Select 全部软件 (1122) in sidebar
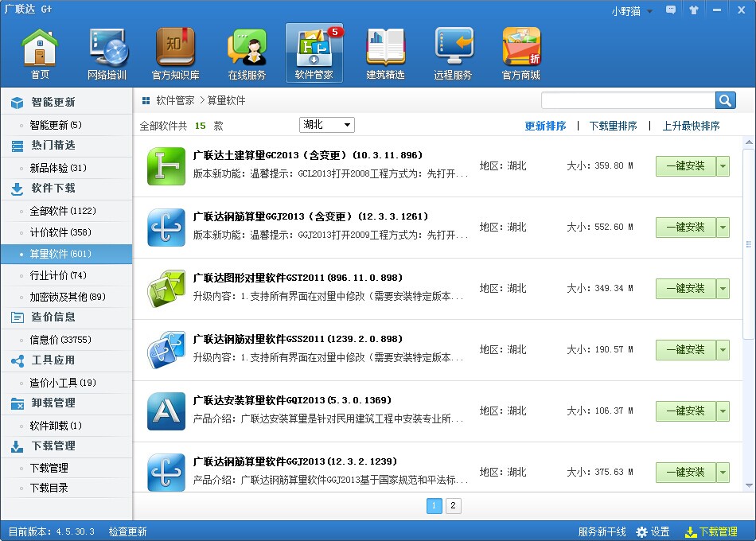The width and height of the screenshot is (756, 541). coord(66,211)
